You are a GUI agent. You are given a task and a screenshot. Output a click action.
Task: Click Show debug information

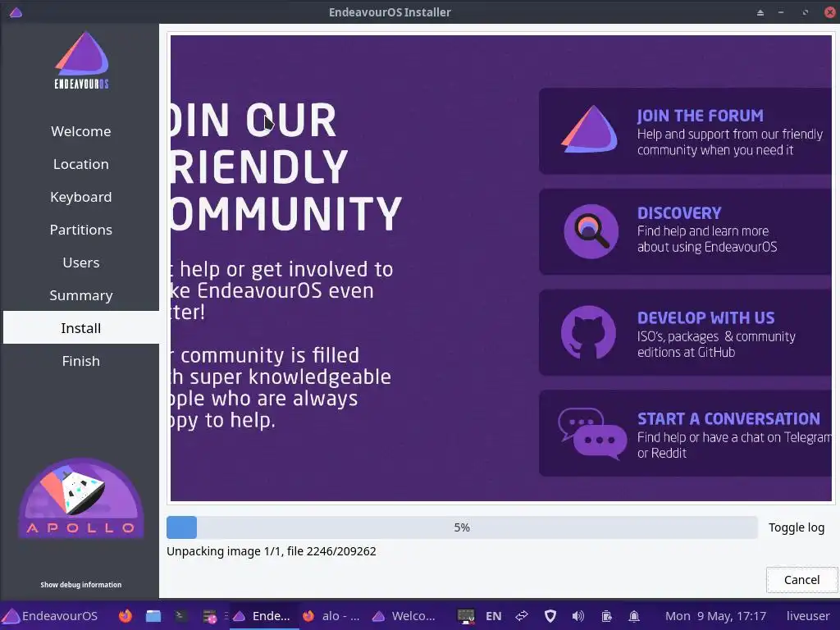point(81,584)
